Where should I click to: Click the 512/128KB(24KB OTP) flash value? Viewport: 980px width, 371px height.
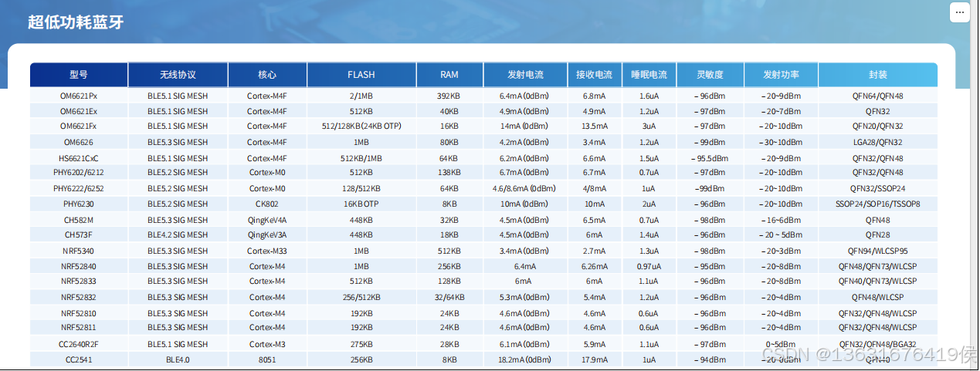coord(361,126)
